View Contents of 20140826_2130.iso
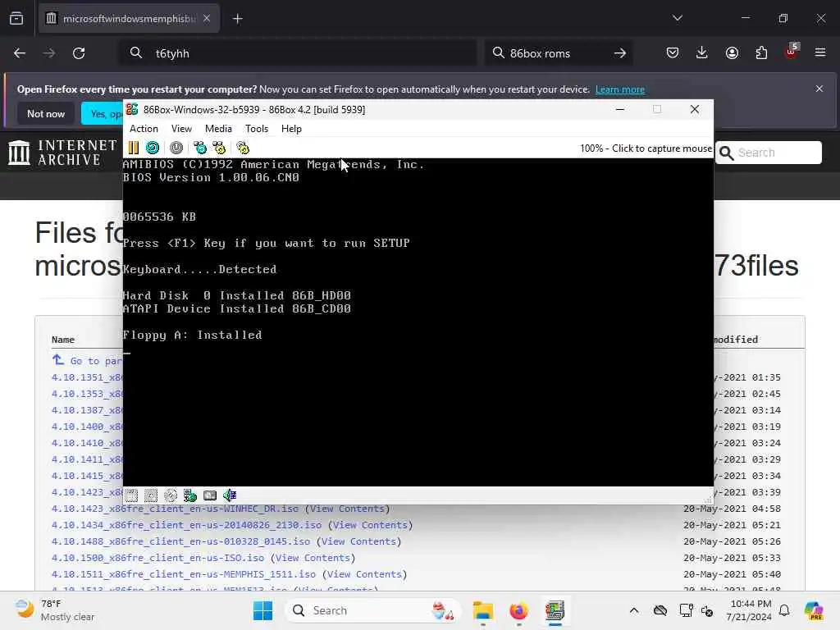The height and width of the screenshot is (630, 840). point(370,525)
